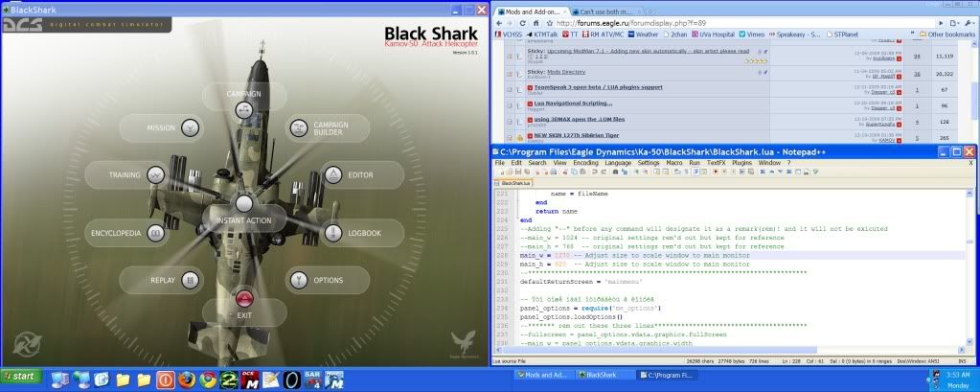Open the Weather bookmark
The width and height of the screenshot is (980, 392).
pos(643,35)
